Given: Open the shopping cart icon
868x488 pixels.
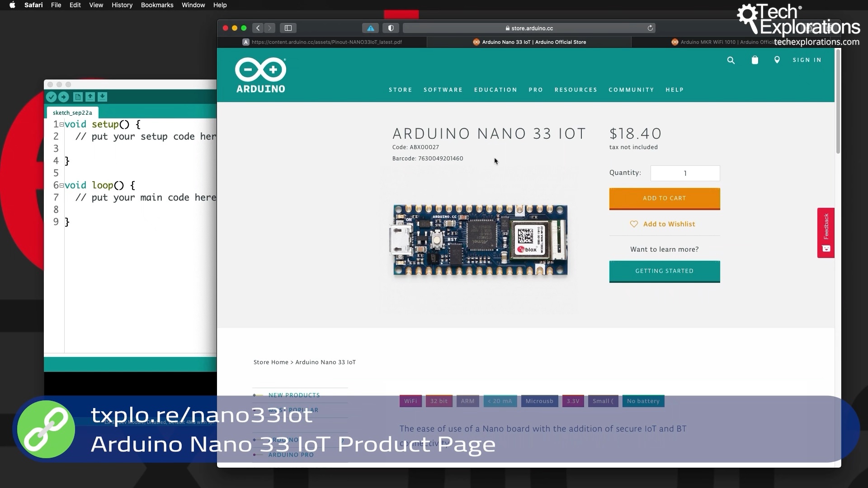Looking at the screenshot, I should tap(755, 60).
